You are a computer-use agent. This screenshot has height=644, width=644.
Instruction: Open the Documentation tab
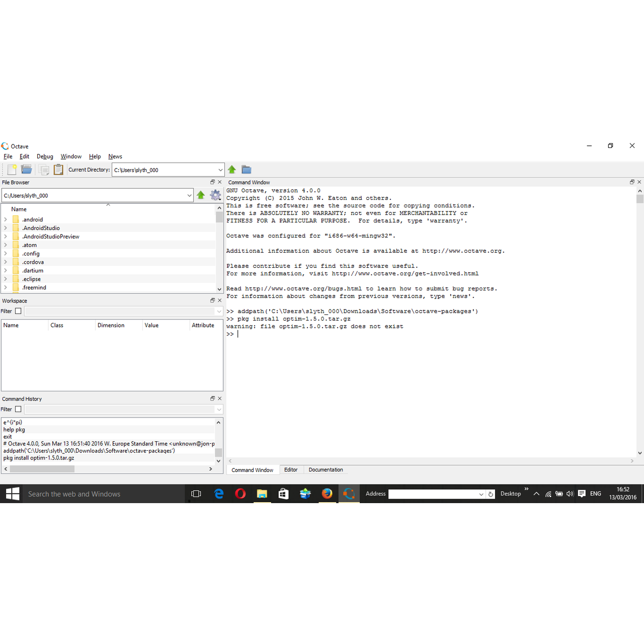[x=326, y=469]
